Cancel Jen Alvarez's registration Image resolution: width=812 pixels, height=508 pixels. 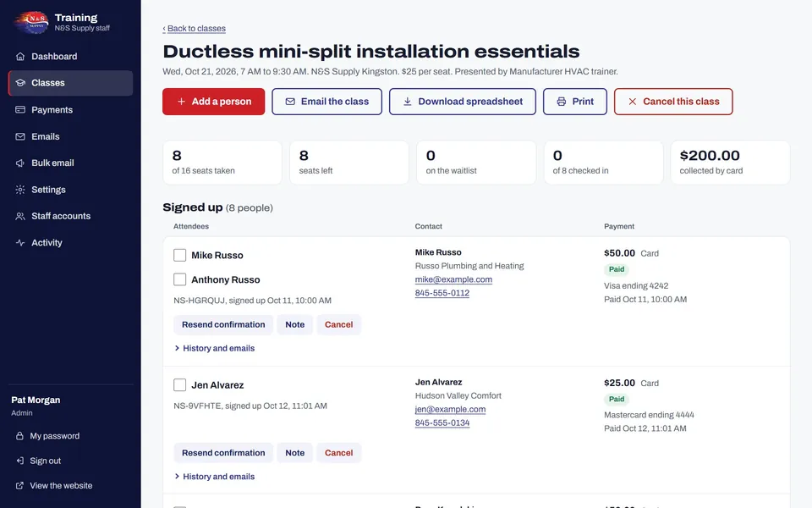point(338,452)
